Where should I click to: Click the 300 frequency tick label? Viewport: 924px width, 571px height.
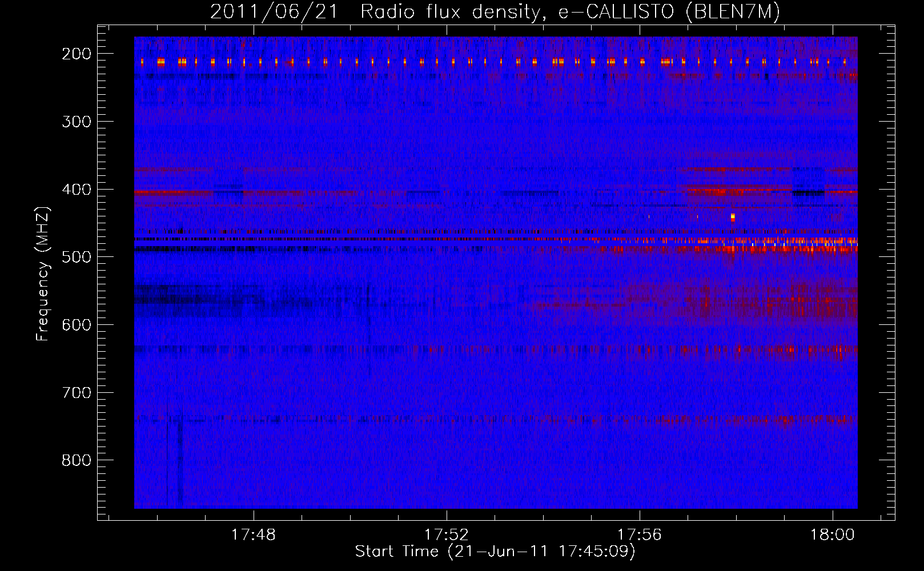[x=76, y=122]
